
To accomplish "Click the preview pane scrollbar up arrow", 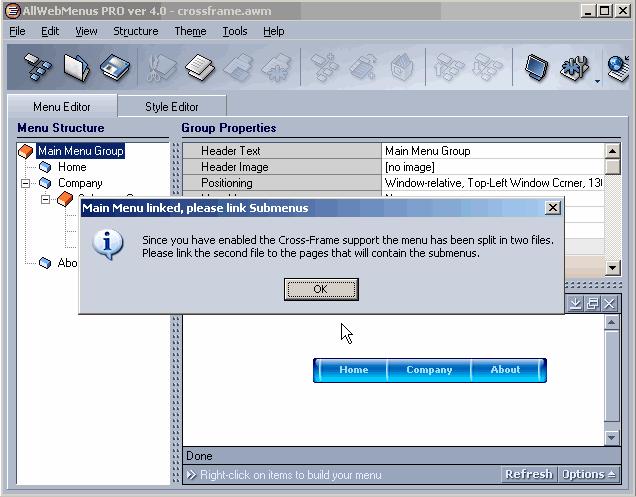I will (x=612, y=323).
